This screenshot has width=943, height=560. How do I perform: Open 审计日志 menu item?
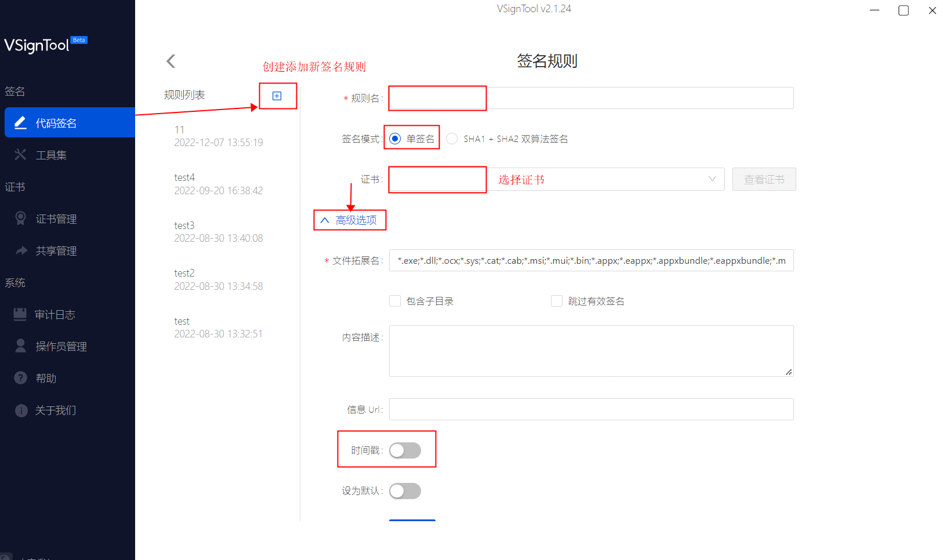tap(70, 314)
